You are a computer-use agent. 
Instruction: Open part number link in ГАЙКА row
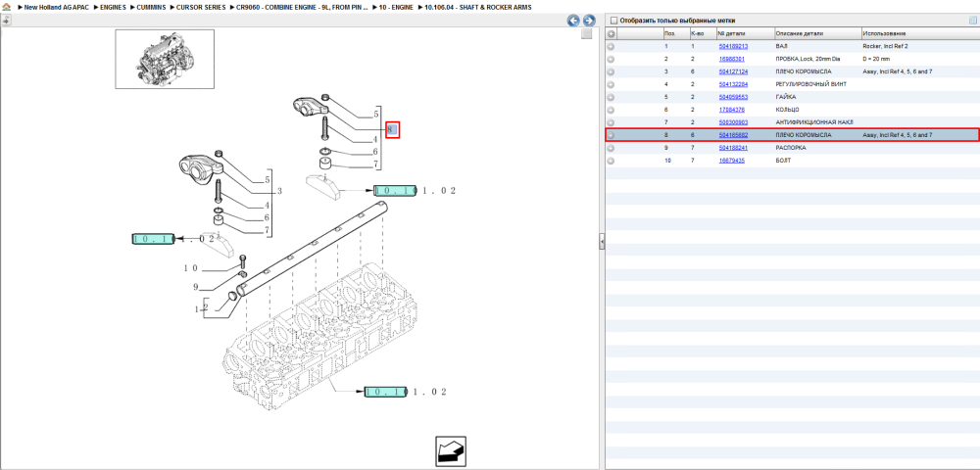(x=733, y=97)
